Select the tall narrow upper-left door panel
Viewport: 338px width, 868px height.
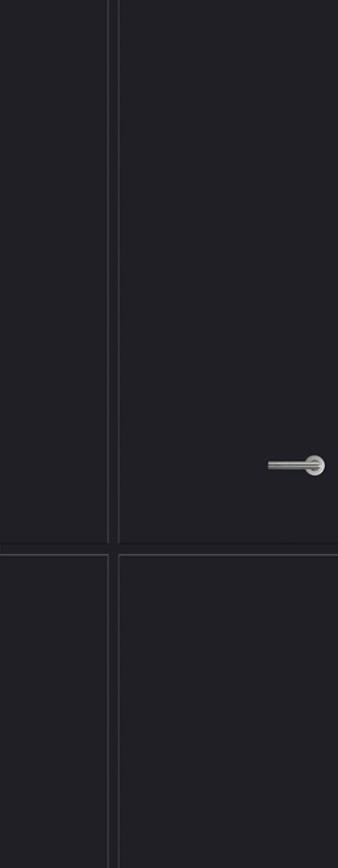pos(54,271)
